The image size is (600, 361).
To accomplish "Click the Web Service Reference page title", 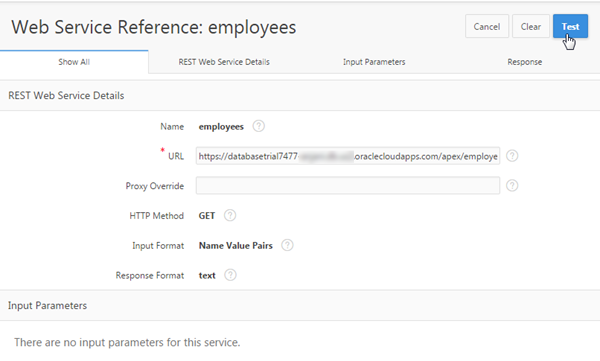I will 154,27.
